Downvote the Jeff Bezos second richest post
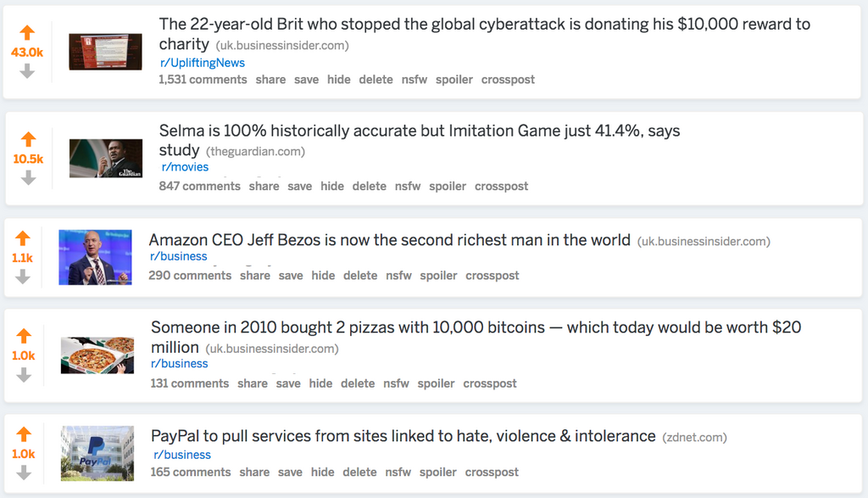868x498 pixels. (x=23, y=277)
